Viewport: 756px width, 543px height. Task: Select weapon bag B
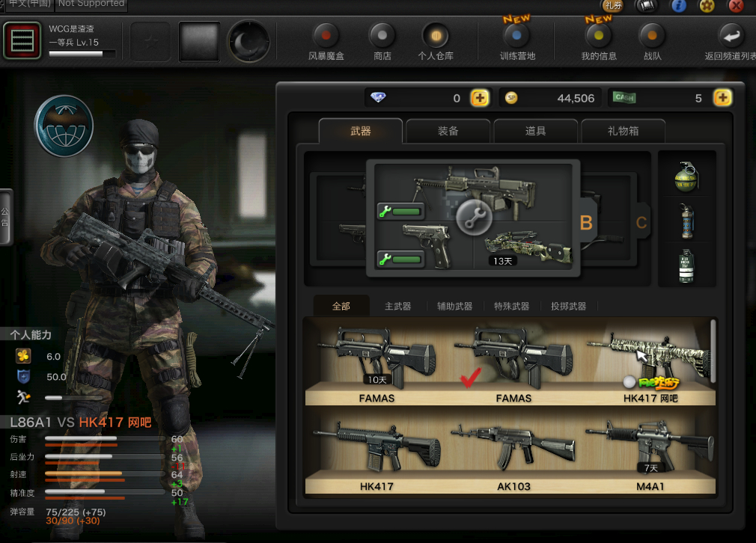point(587,223)
